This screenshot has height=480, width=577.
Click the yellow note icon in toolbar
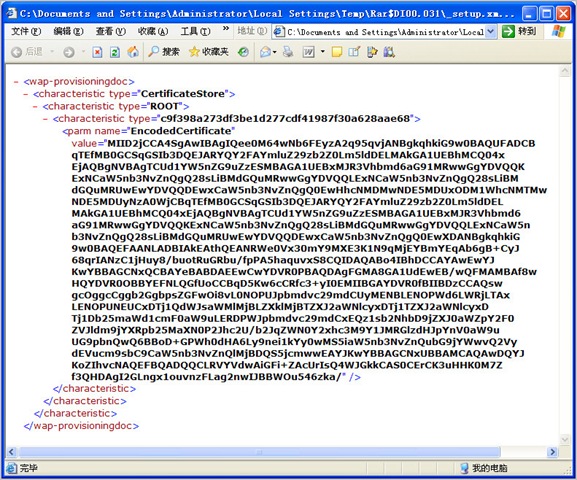[336, 52]
